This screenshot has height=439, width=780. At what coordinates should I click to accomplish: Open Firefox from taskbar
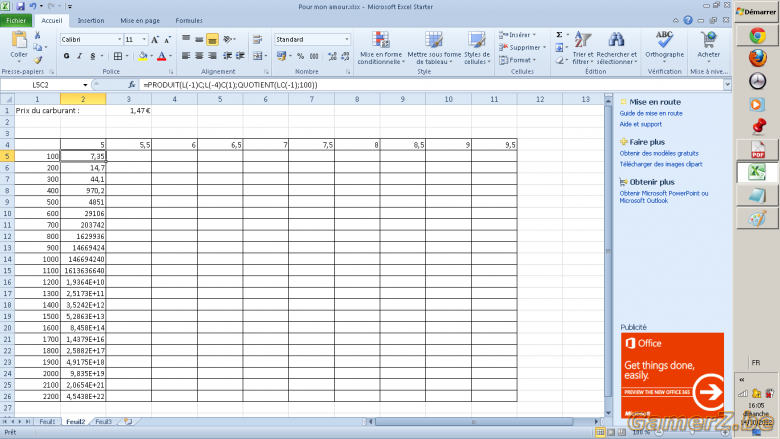(757, 58)
